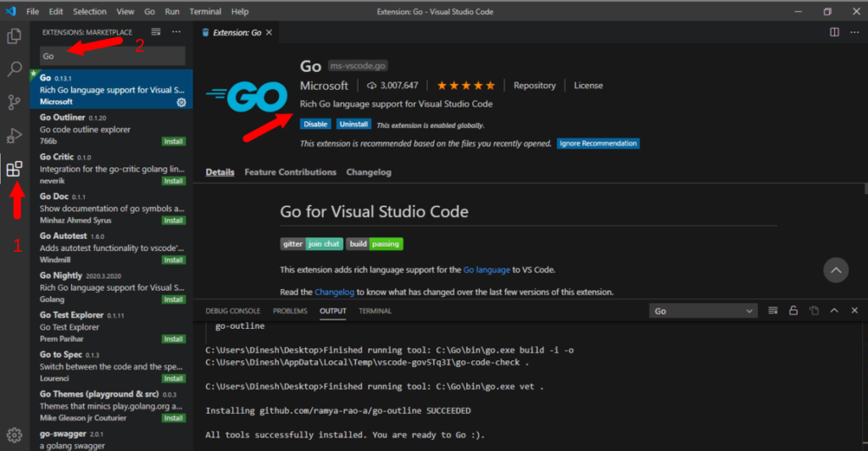Screen dimensions: 868x451
Task: Split the editor to the right
Action: (834, 32)
